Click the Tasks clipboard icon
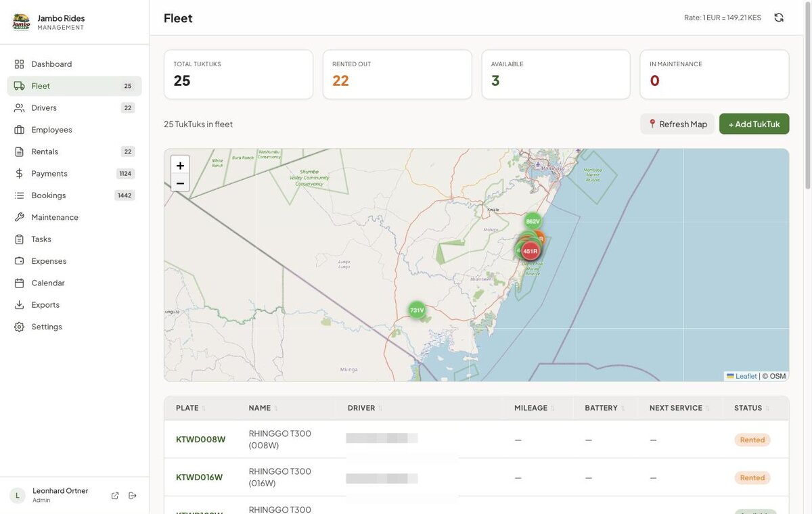Screen dimensions: 812x514 19,239
